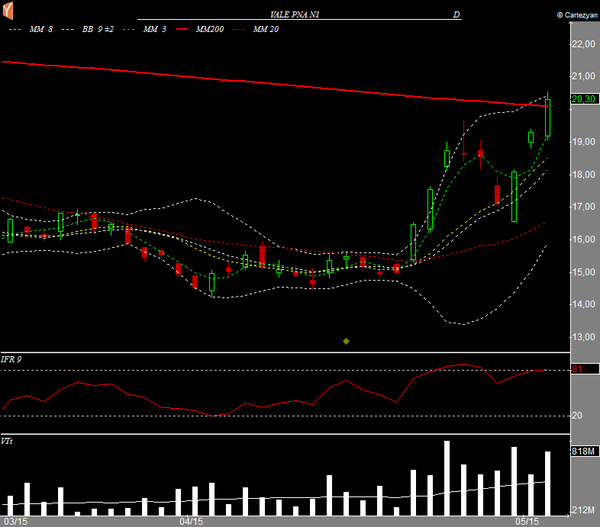The image size is (600, 527).
Task: Click the 05/15 date axis marker
Action: click(527, 521)
